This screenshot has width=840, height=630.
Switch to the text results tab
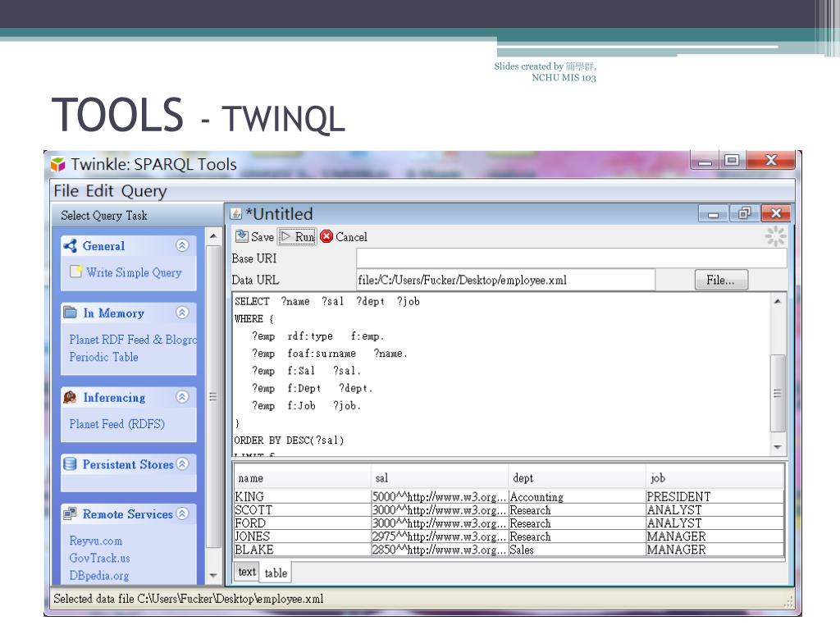[x=247, y=572]
